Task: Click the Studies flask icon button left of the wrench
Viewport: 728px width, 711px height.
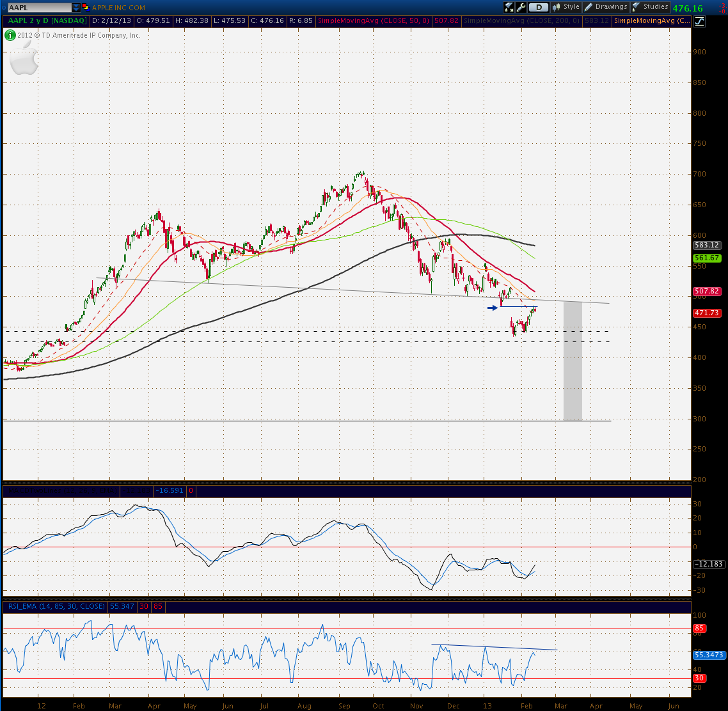Action: (509, 7)
